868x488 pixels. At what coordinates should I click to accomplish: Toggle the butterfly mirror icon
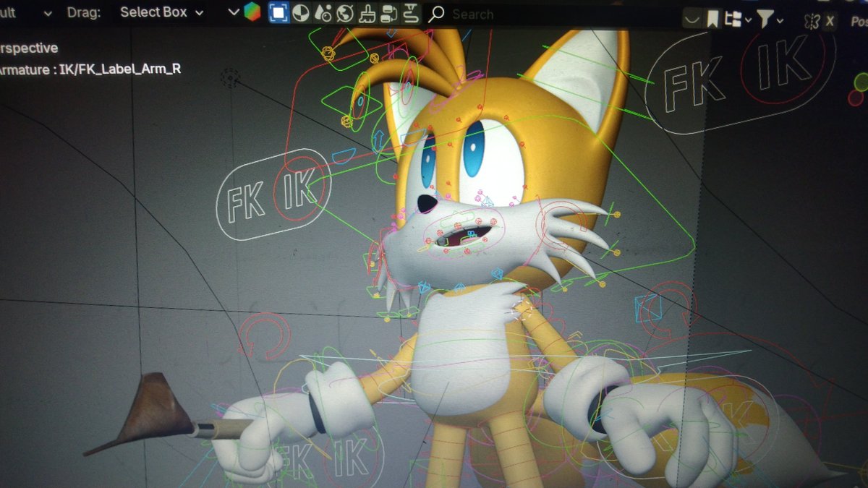[x=811, y=22]
